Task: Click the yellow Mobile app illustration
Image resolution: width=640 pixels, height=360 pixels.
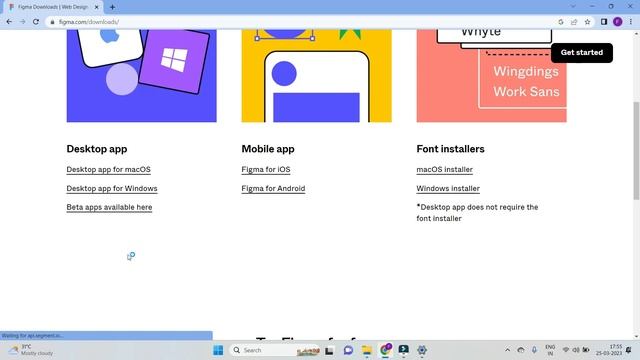Action: (x=316, y=76)
